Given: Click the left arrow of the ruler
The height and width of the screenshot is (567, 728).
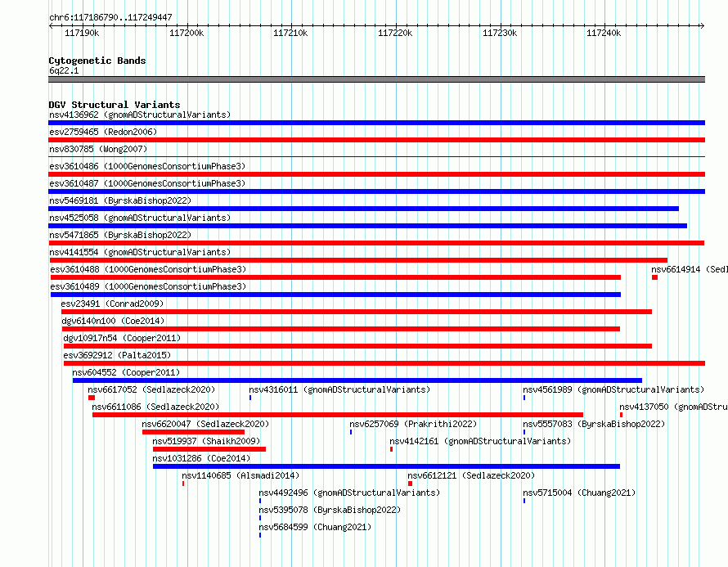Looking at the screenshot, I should (x=51, y=25).
